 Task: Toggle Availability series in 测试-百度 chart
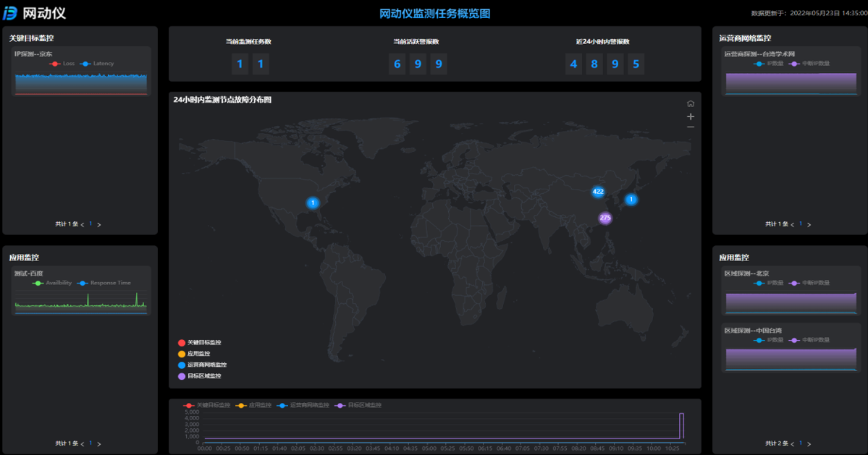pos(52,283)
